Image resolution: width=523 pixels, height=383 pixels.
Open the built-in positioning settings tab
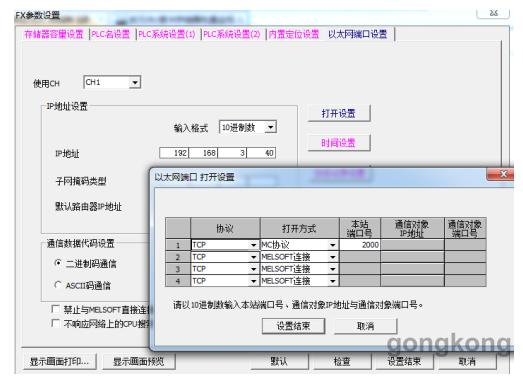[x=294, y=34]
